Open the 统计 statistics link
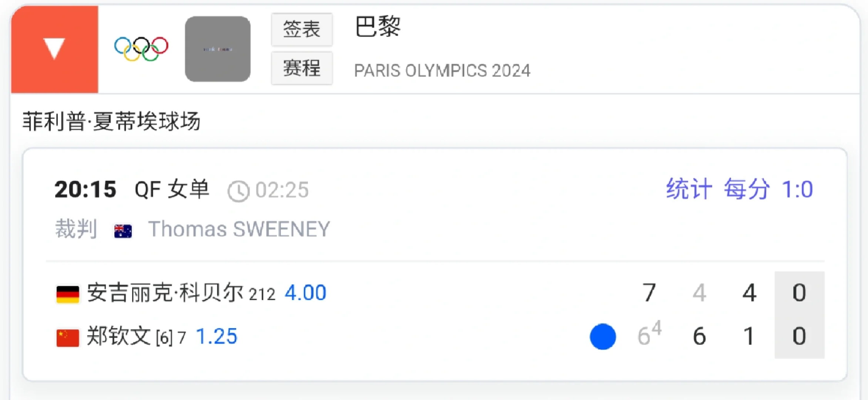 (x=689, y=189)
